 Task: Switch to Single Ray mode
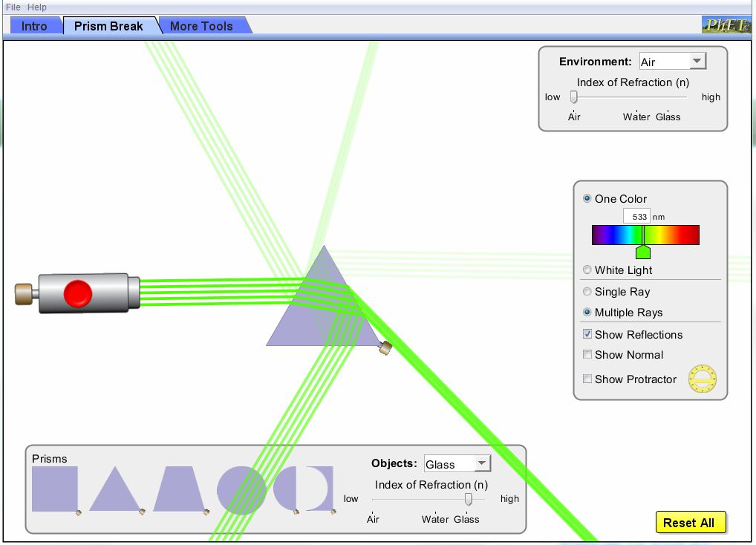[x=588, y=292]
